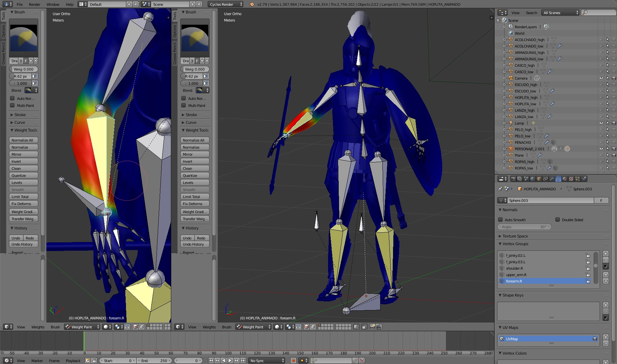
Task: Open the Texture properties tab checker icon
Action: (571, 179)
